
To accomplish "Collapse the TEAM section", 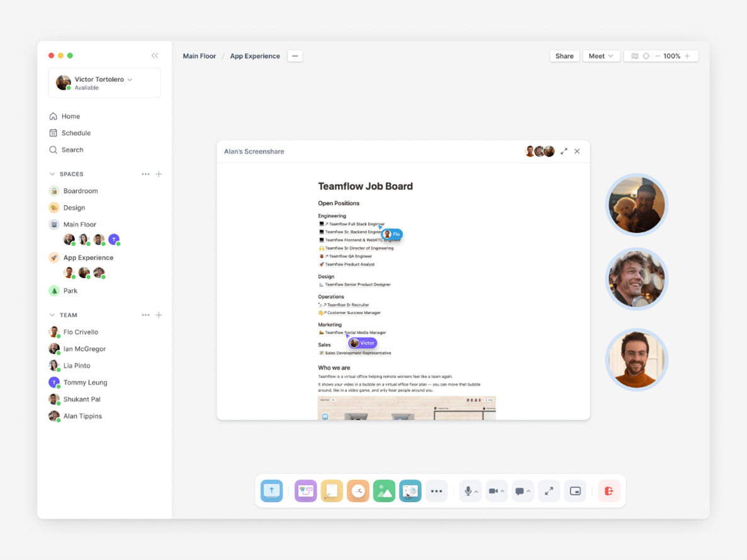I will pos(52,315).
